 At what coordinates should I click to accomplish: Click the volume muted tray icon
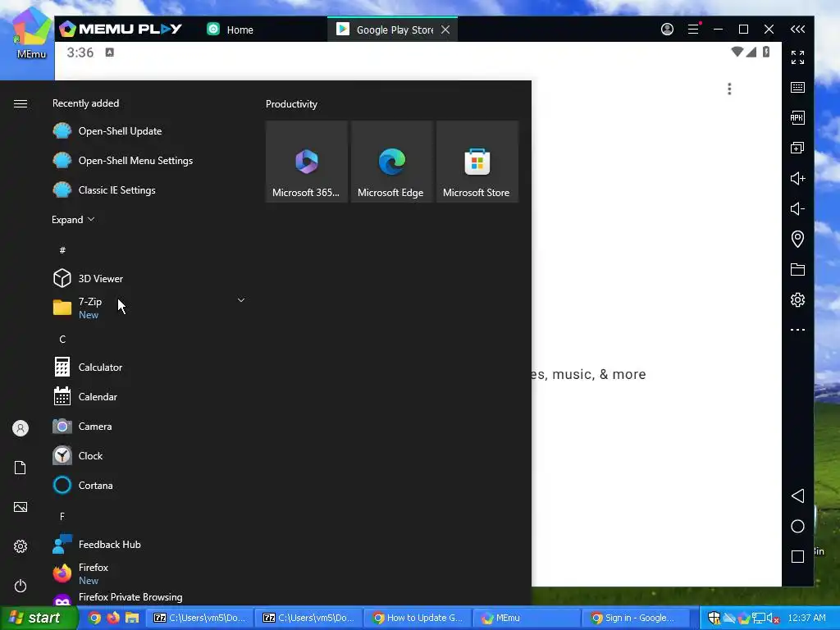pyautogui.click(x=772, y=619)
